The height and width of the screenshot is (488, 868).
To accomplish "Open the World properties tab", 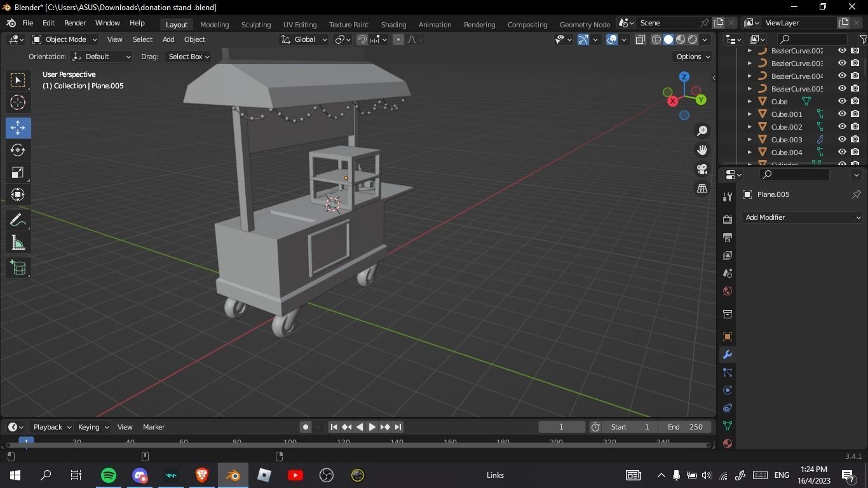I will pyautogui.click(x=727, y=290).
